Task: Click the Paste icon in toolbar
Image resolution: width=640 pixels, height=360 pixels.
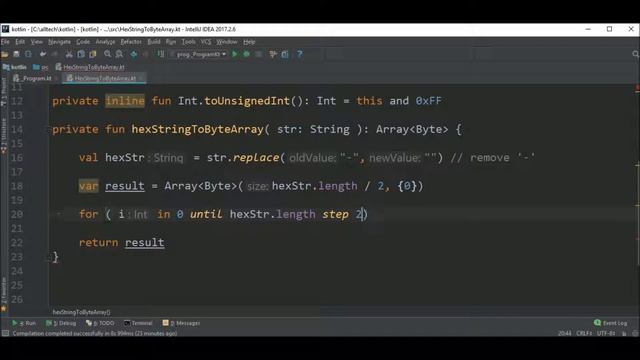Action: [93, 54]
